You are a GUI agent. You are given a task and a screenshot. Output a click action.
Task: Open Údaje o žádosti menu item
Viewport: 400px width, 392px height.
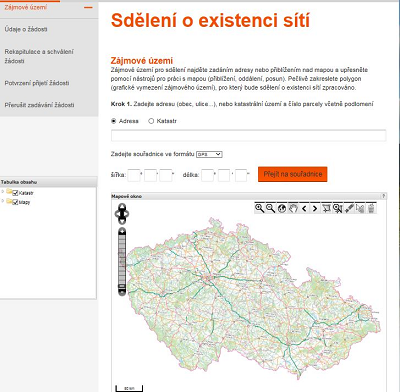coord(26,29)
